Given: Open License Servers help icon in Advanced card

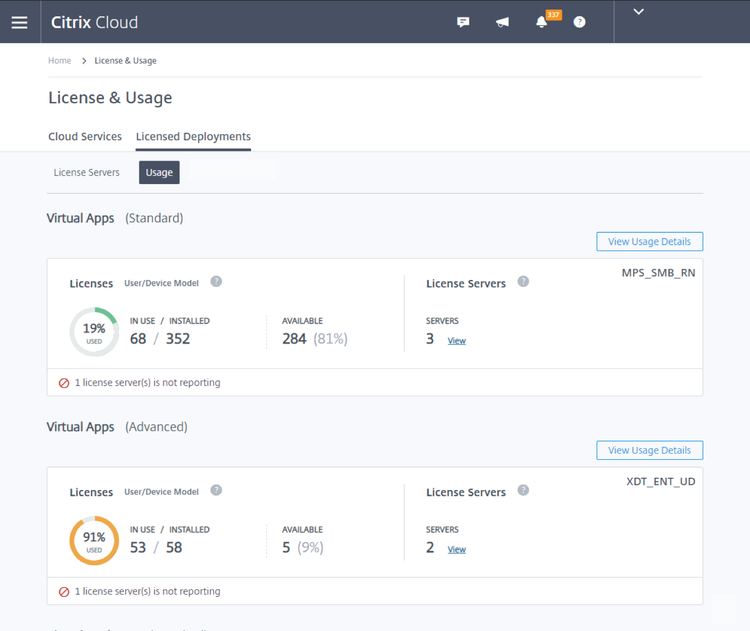Looking at the screenshot, I should point(523,490).
